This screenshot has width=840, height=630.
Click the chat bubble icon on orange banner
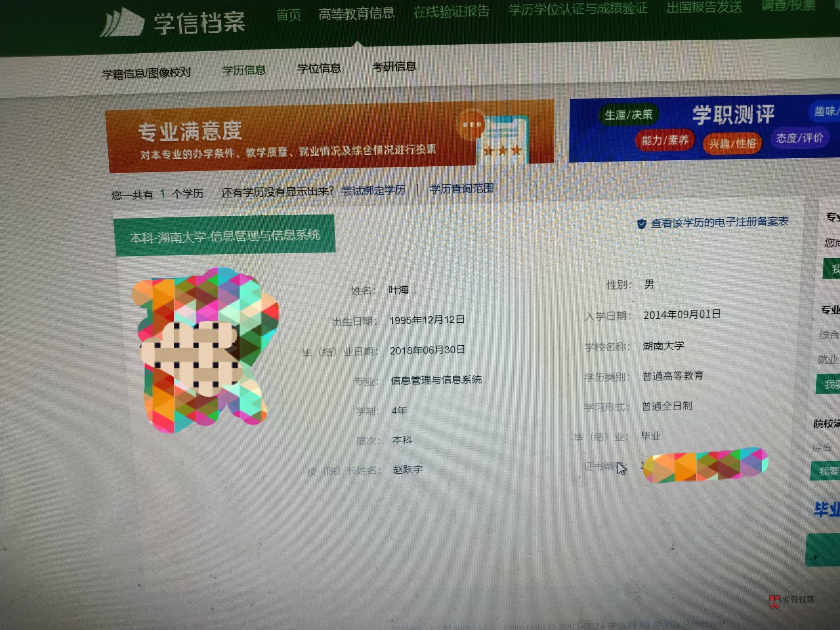click(x=471, y=125)
